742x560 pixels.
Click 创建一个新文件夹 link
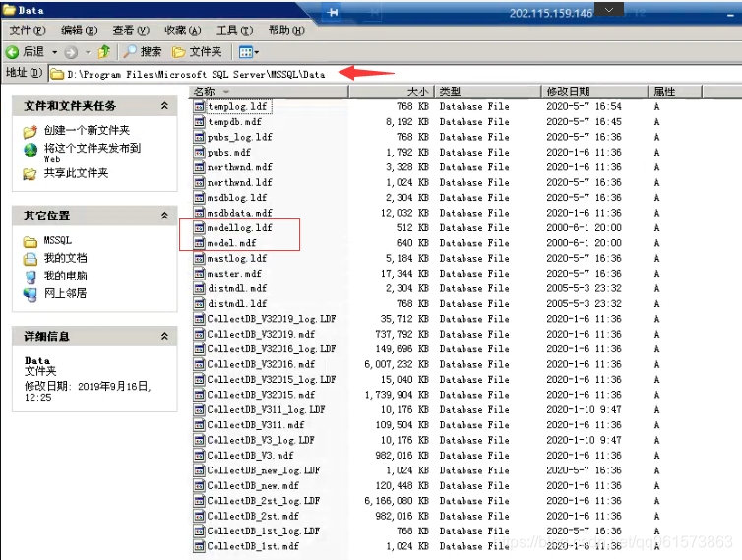tap(87, 130)
